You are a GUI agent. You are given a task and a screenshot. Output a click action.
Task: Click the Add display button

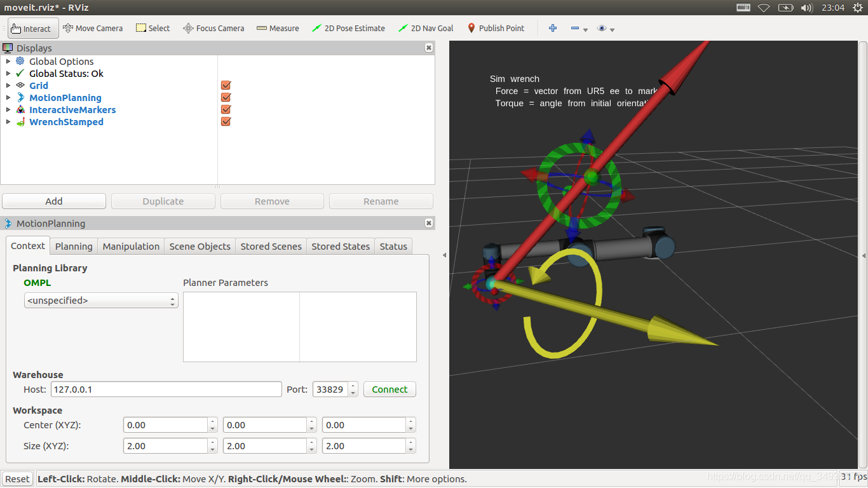(54, 201)
